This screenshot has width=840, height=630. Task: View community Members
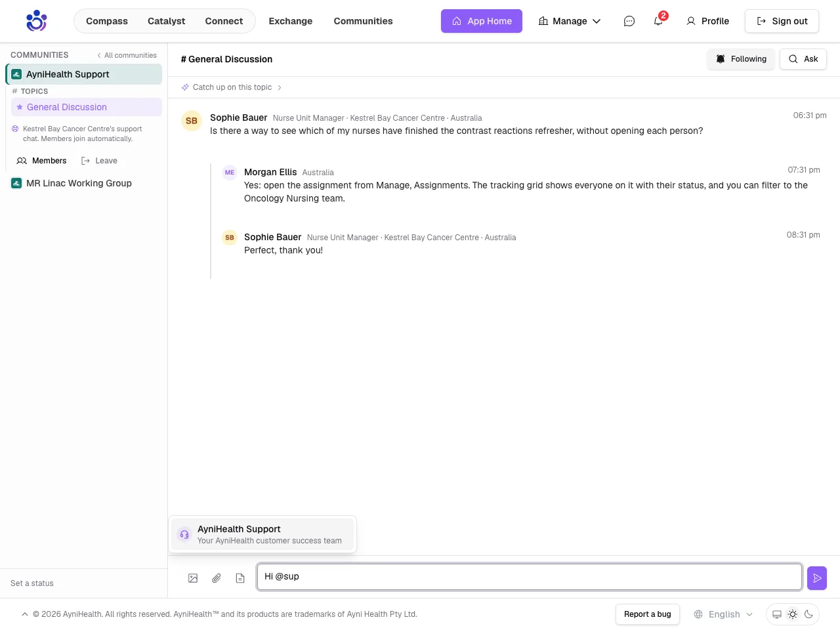click(41, 161)
